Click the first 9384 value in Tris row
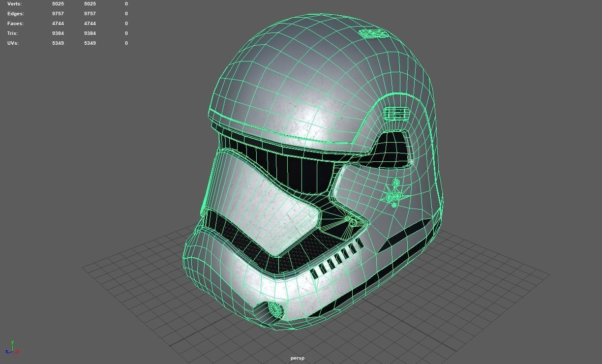Viewport: 602px width, 364px height. 58,33
